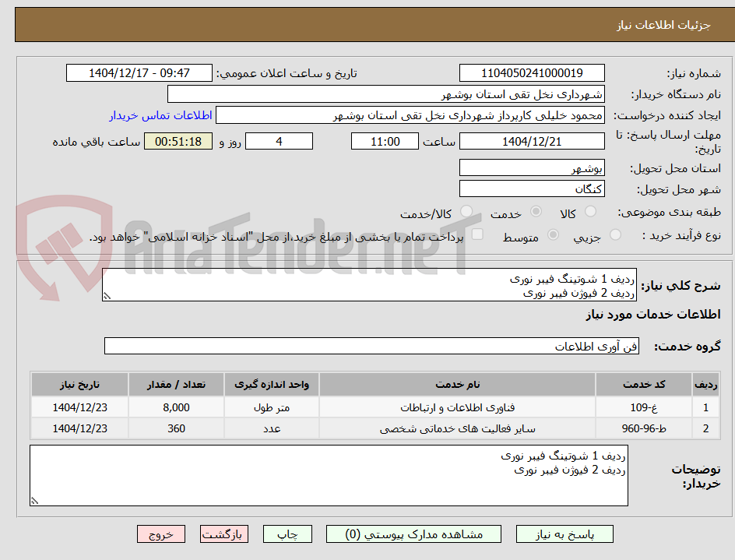Click the quantity cell 360

pyautogui.click(x=176, y=428)
